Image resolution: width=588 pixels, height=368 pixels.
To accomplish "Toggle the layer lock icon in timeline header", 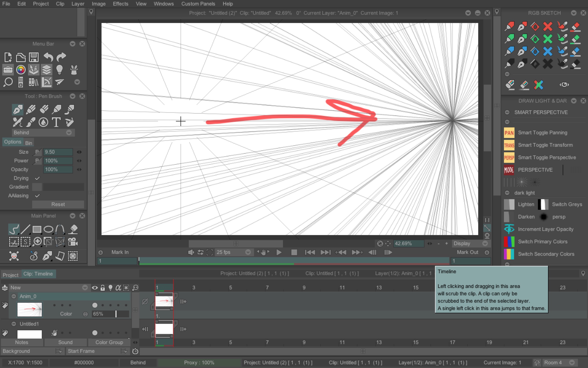I will [x=103, y=288].
